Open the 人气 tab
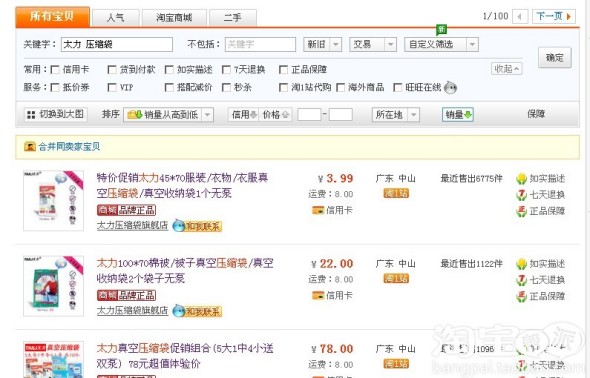The height and width of the screenshot is (378, 590). pyautogui.click(x=116, y=18)
